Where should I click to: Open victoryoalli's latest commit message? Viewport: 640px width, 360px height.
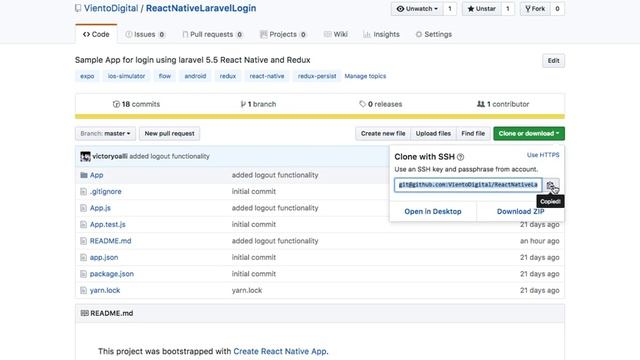[x=169, y=156]
